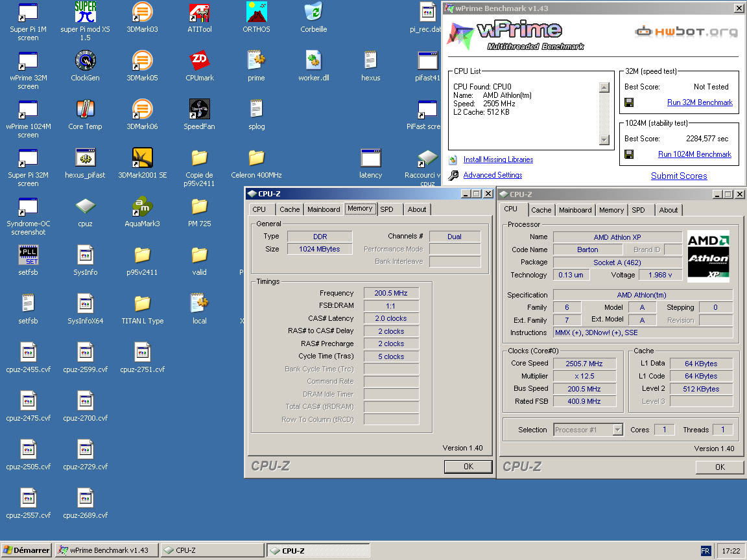Click the Core Speed 2505.7 MHz field
This screenshot has width=747, height=560.
pyautogui.click(x=584, y=364)
